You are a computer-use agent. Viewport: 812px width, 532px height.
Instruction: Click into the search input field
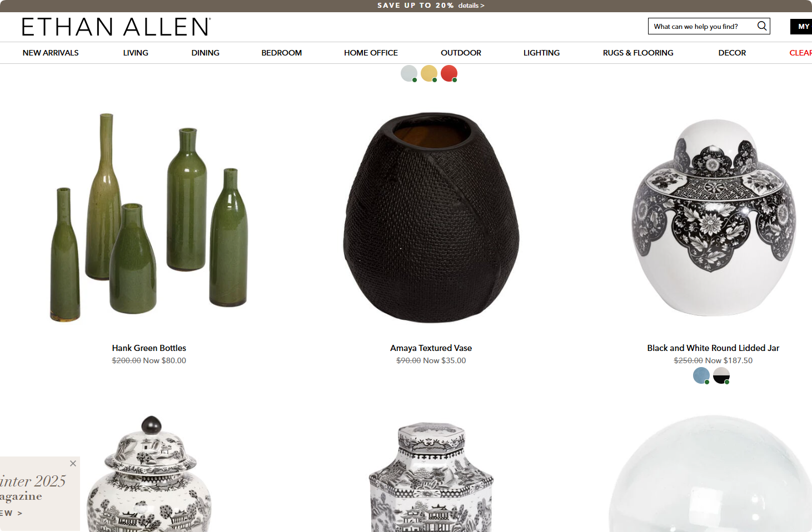[x=703, y=26]
